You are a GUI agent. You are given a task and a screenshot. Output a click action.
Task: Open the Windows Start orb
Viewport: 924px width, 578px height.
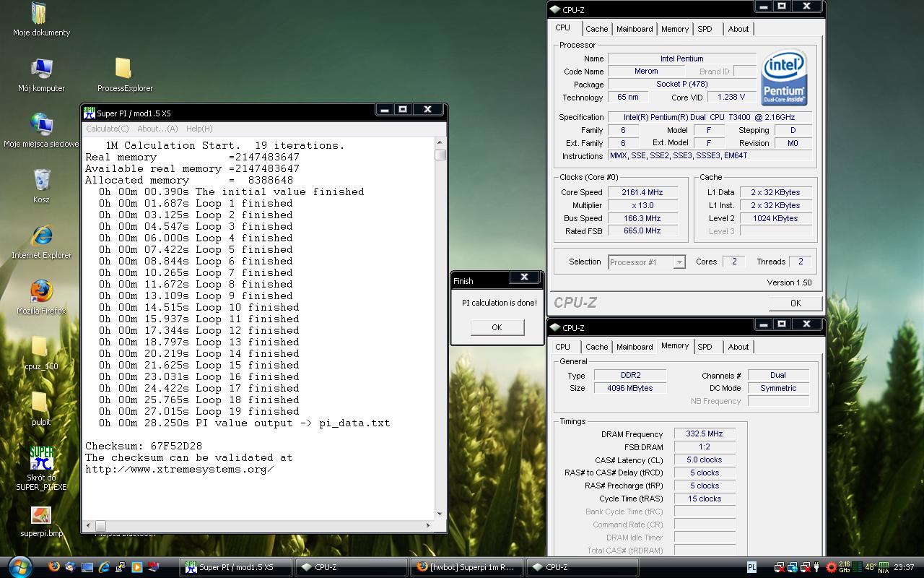(19, 566)
